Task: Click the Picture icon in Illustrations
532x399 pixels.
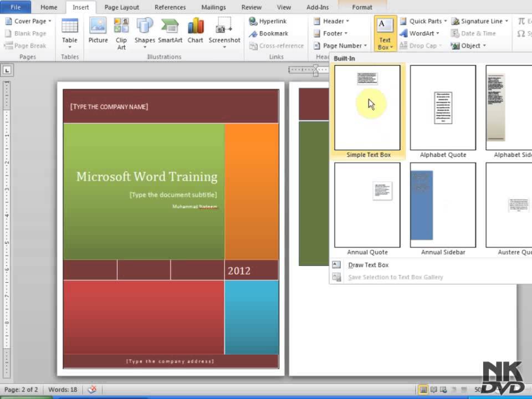Action: 98,30
